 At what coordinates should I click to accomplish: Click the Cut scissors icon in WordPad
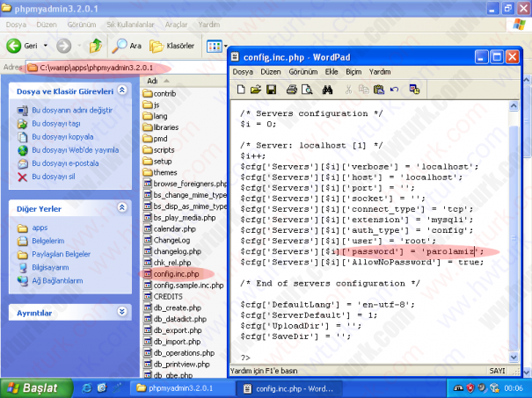pos(348,90)
